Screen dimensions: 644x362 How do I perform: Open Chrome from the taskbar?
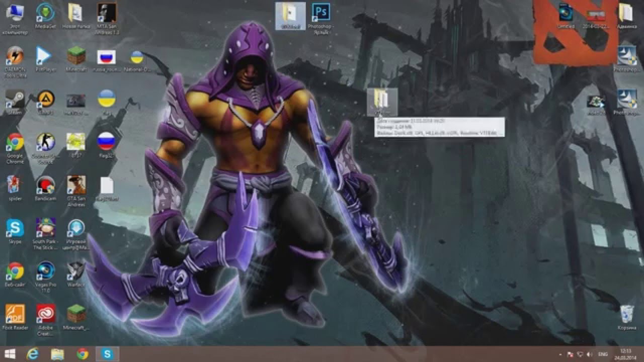[82, 354]
